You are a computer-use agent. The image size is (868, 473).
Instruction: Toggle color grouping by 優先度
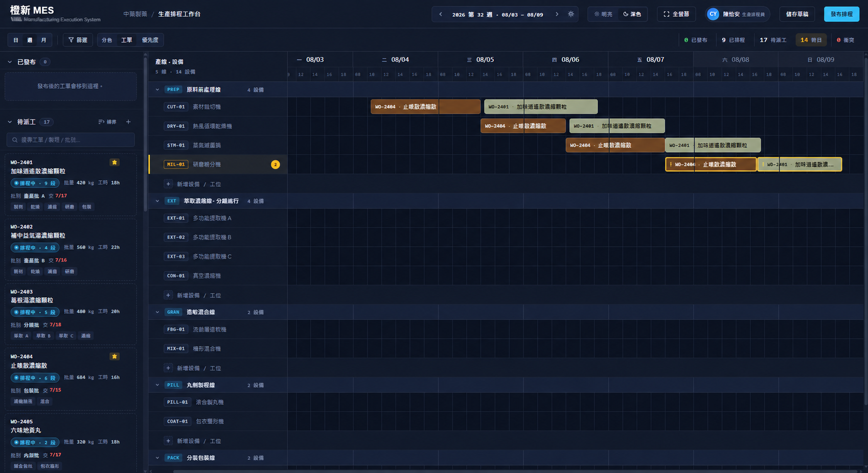pos(150,40)
